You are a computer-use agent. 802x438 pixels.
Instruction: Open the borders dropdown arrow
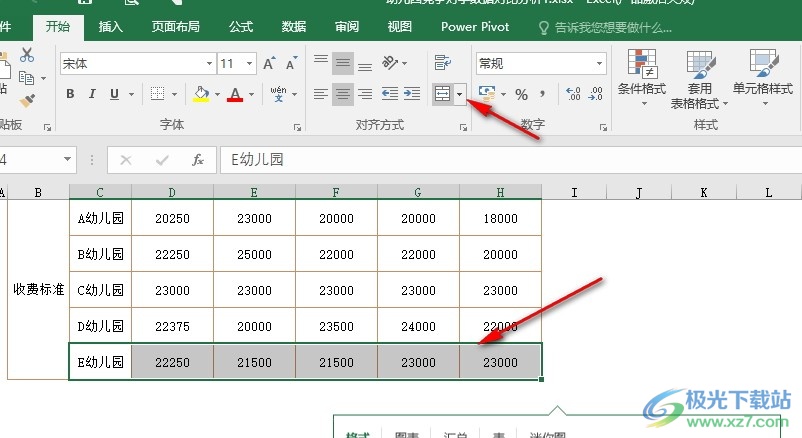pyautogui.click(x=174, y=94)
